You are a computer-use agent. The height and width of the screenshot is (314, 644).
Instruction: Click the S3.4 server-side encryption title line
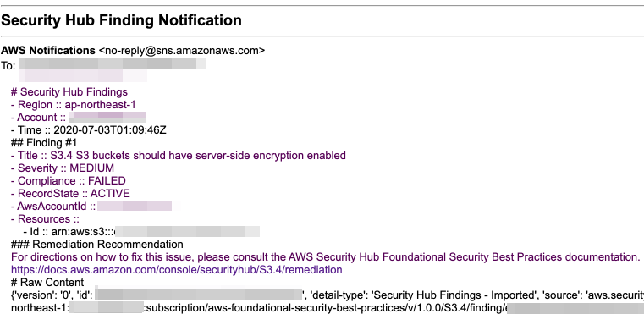(x=179, y=156)
